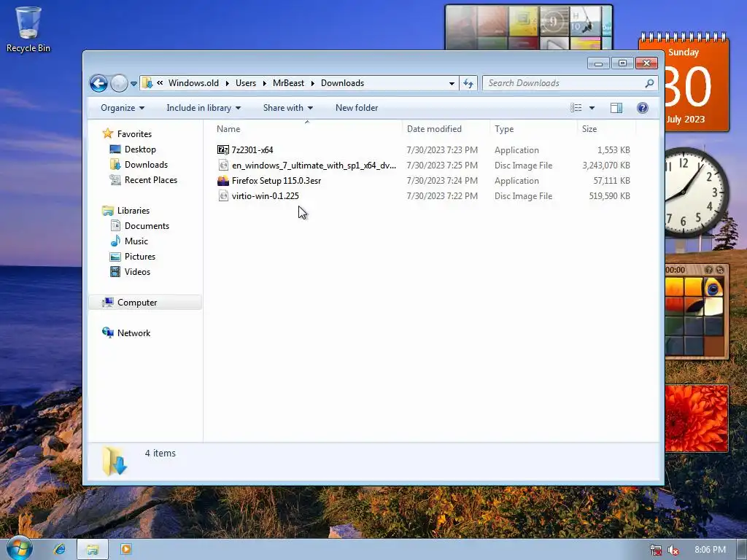747x560 pixels.
Task: Click the 3,243,070 KB size value
Action: pos(606,166)
